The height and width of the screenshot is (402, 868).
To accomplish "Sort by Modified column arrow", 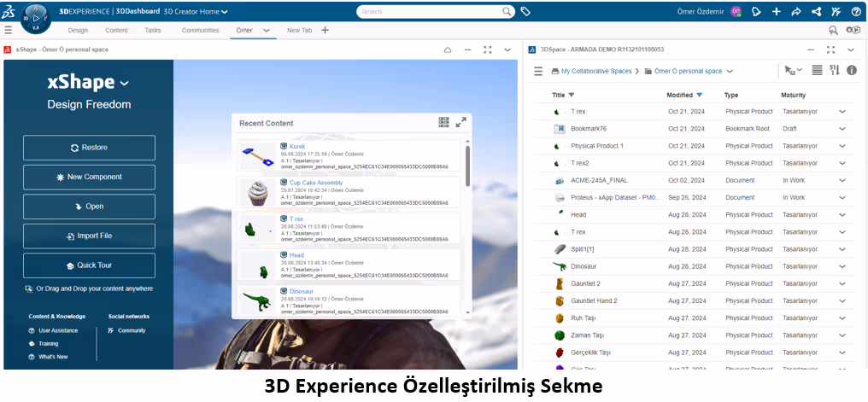I will (700, 95).
